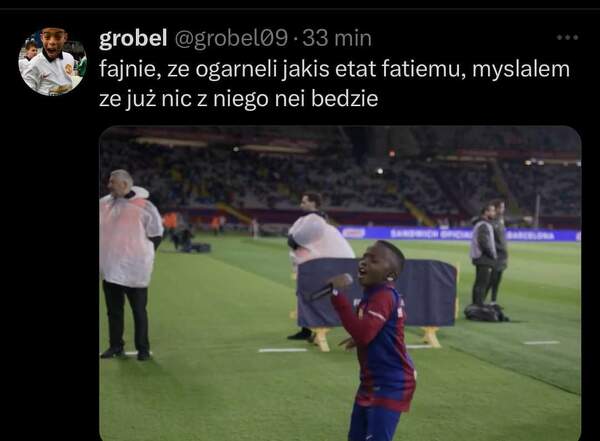Click the "BARCELONA" advertising banner in the photo
The image size is (600, 441).
point(530,235)
